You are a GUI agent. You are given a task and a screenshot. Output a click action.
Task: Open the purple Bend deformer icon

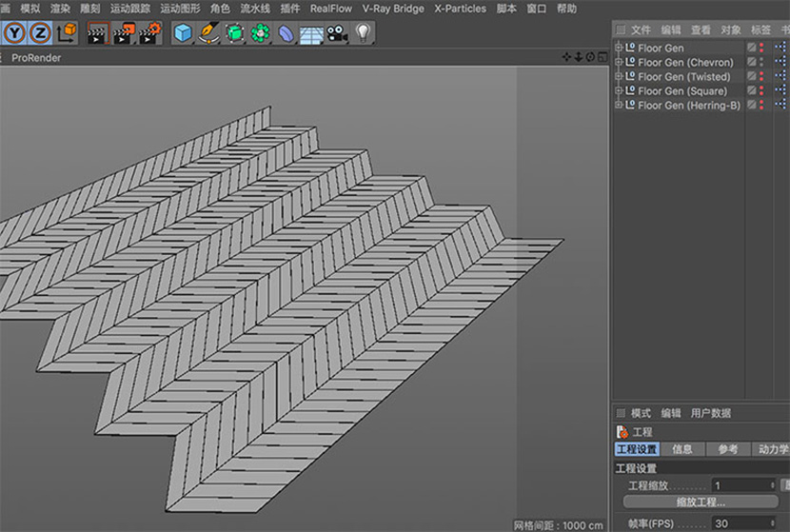click(286, 33)
